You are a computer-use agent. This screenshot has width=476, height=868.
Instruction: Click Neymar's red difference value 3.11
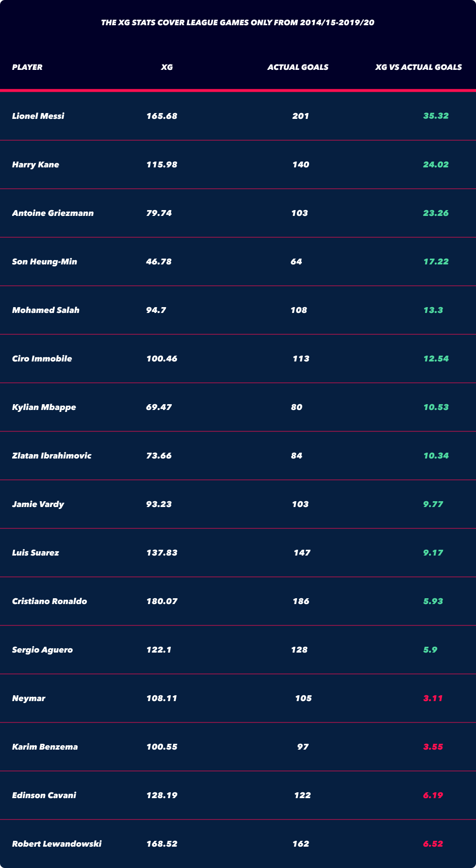coord(433,698)
